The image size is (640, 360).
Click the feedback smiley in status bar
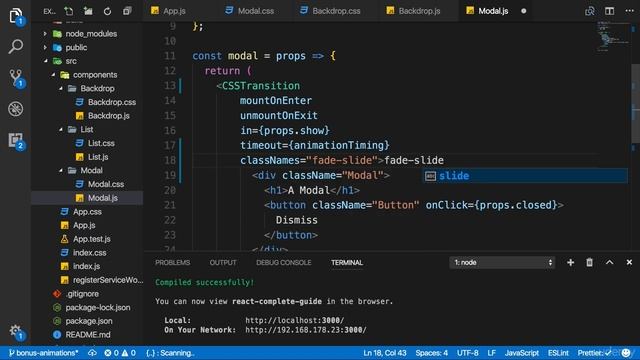point(626,353)
